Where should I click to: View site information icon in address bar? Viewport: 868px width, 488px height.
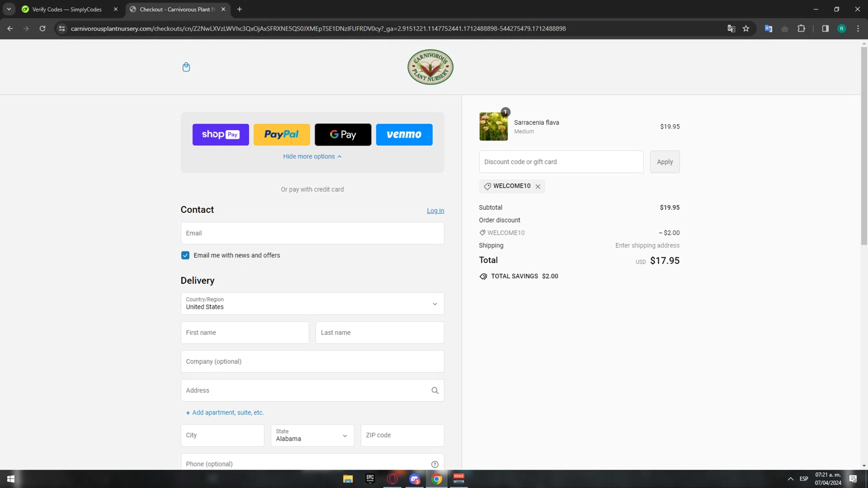[62, 28]
